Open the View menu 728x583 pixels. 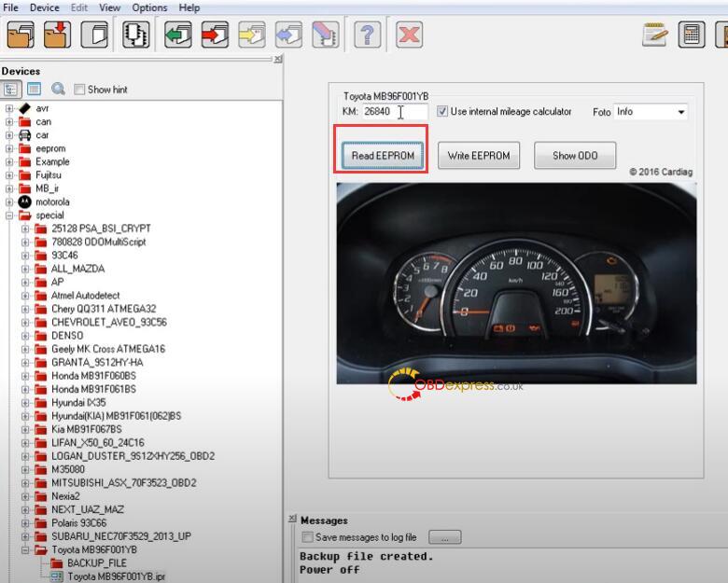click(x=110, y=7)
